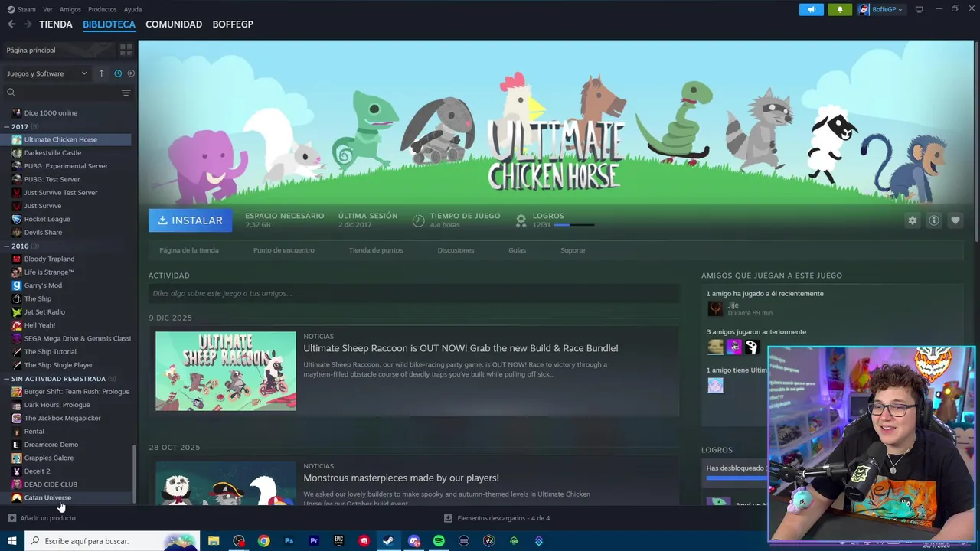Open the Ayuda menu
This screenshot has width=980, height=551.
point(132,9)
